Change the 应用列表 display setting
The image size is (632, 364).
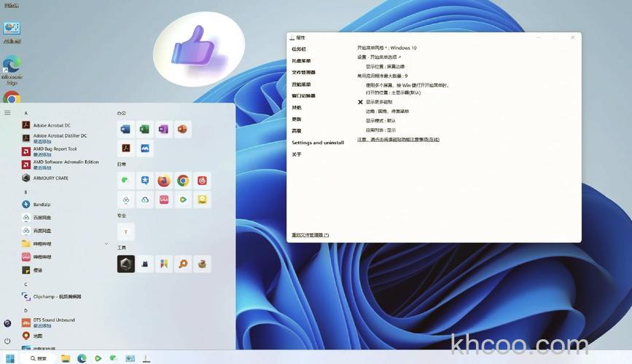[381, 130]
